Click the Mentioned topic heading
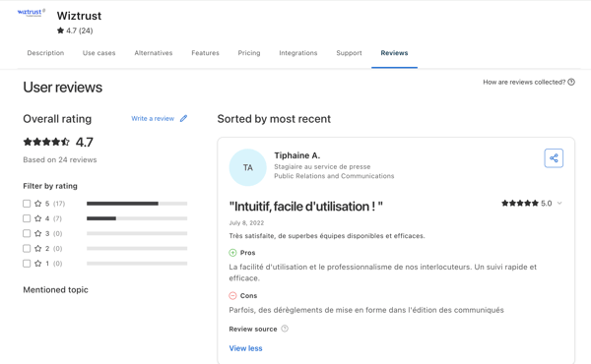This screenshot has width=591, height=364. [x=55, y=290]
